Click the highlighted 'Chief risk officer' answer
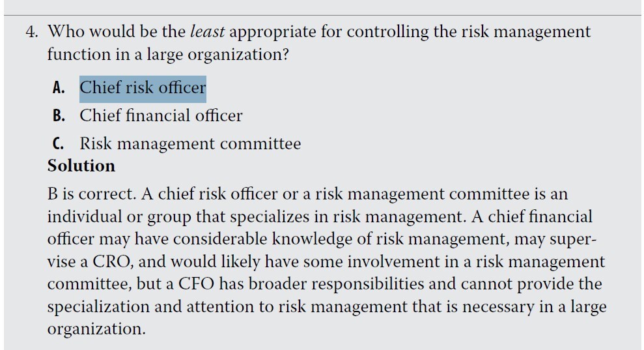This screenshot has width=644, height=350. 143,88
